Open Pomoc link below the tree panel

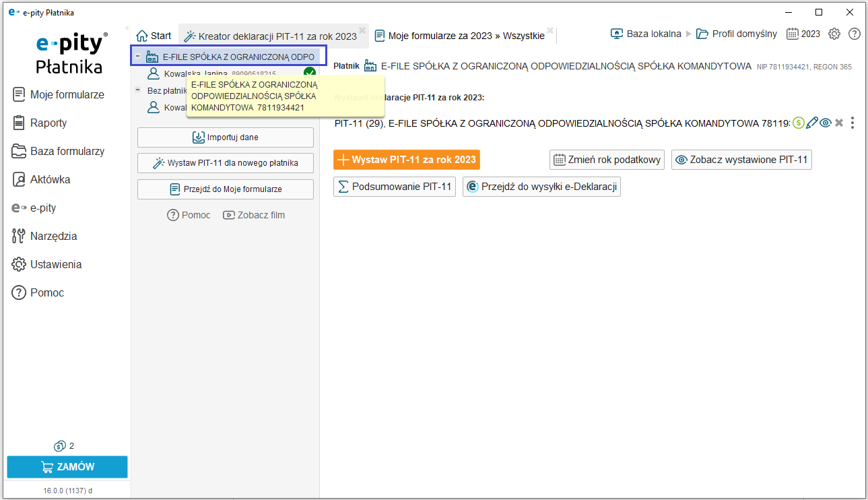189,215
